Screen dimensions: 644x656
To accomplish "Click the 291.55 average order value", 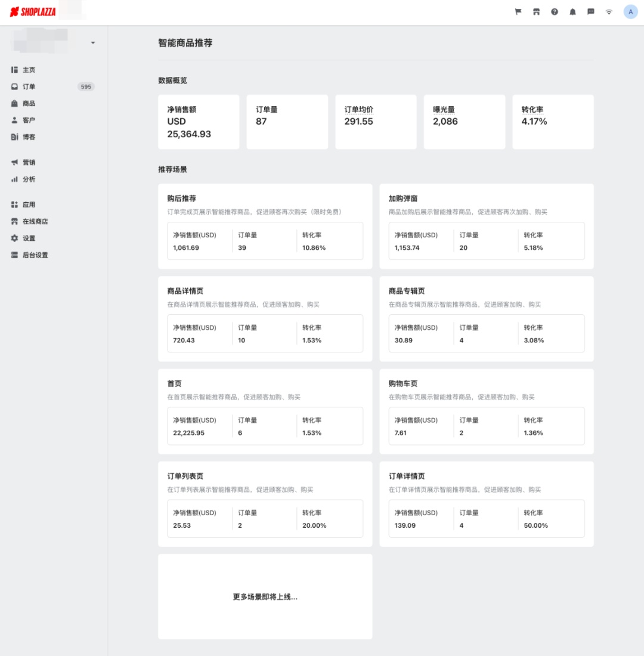I will coord(358,121).
